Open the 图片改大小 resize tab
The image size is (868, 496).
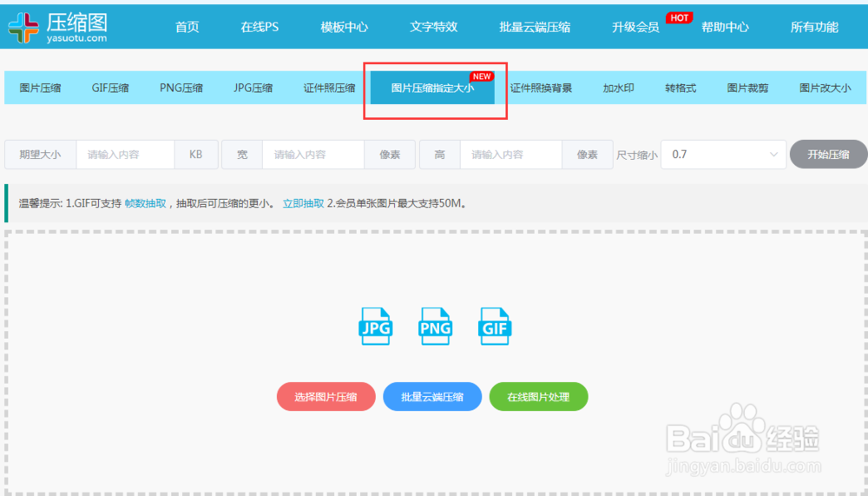[825, 88]
